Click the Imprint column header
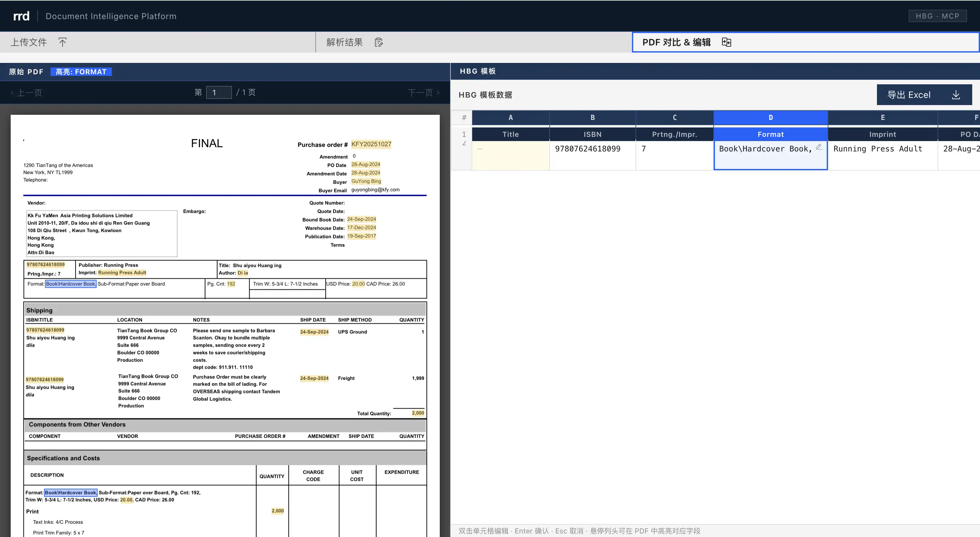980x537 pixels. pyautogui.click(x=882, y=134)
